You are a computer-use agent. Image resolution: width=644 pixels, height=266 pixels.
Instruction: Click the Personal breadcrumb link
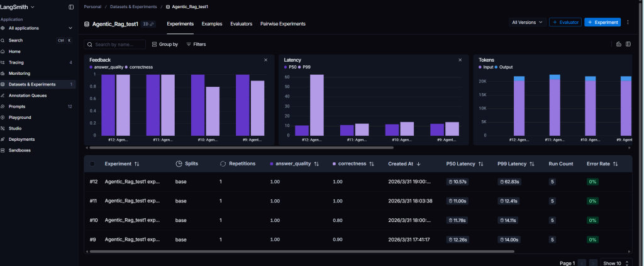92,7
